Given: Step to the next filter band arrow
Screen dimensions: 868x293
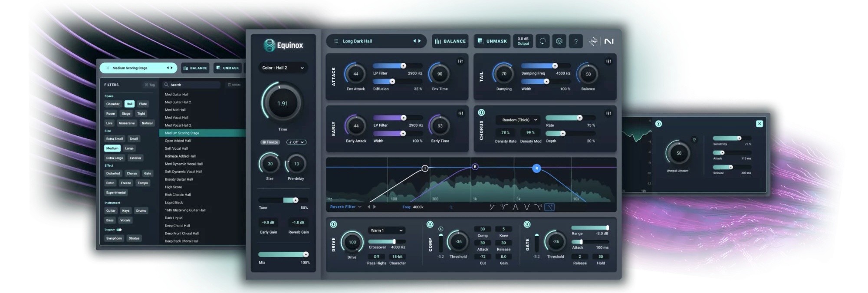Looking at the screenshot, I should (375, 207).
